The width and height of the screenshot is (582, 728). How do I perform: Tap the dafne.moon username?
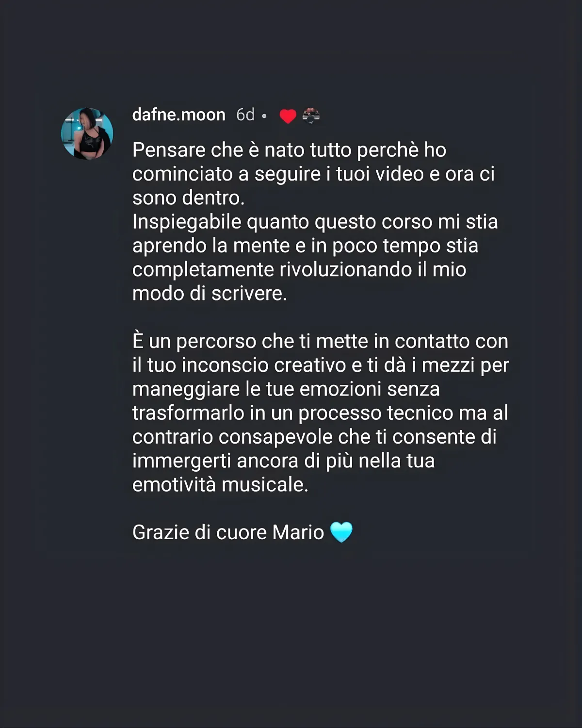[x=179, y=115]
